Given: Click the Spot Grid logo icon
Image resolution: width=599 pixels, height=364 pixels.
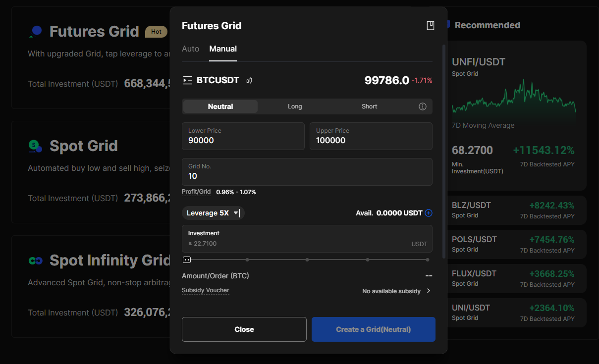Looking at the screenshot, I should [x=35, y=146].
